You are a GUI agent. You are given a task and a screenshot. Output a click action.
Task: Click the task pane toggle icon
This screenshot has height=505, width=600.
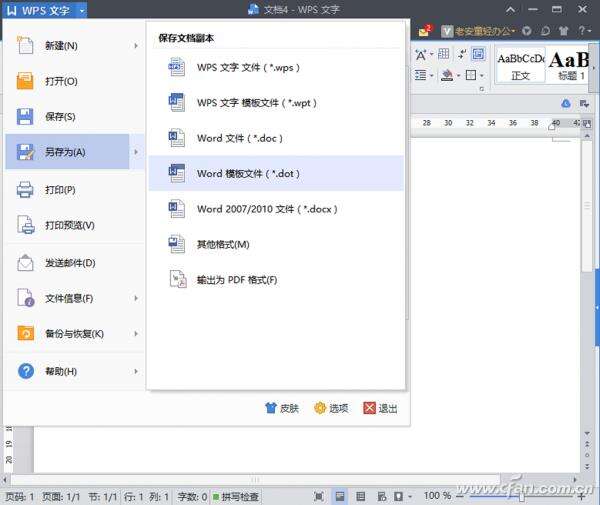(x=584, y=103)
